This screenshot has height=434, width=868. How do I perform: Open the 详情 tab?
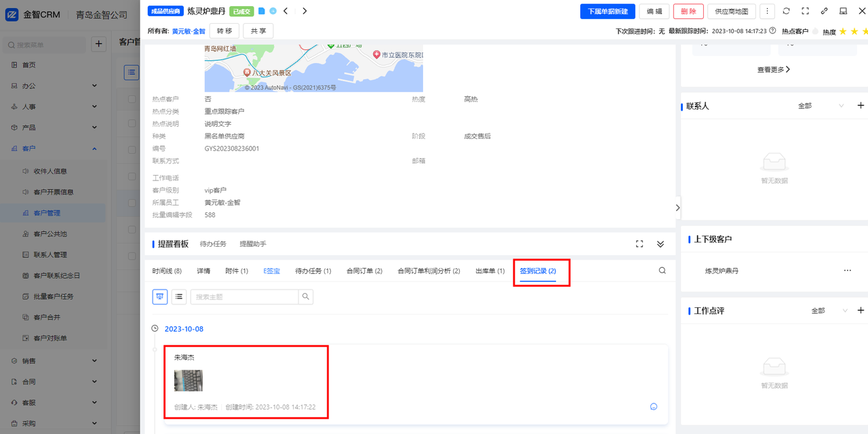(203, 271)
